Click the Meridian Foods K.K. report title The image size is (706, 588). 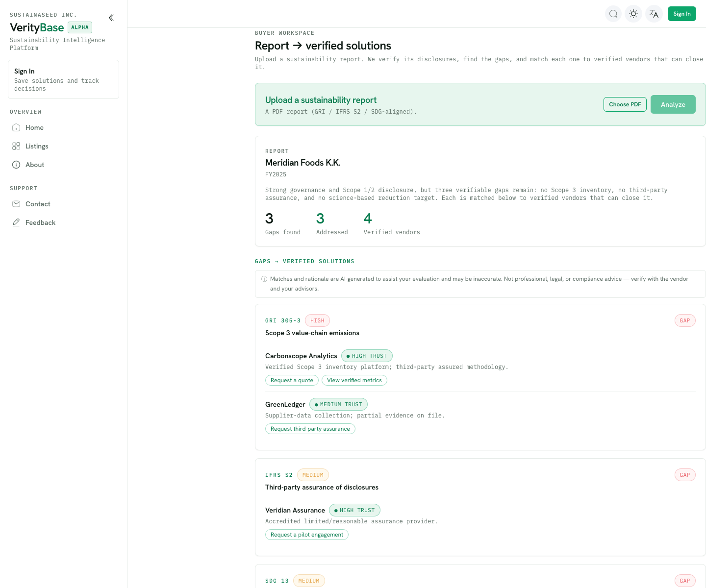(x=303, y=163)
